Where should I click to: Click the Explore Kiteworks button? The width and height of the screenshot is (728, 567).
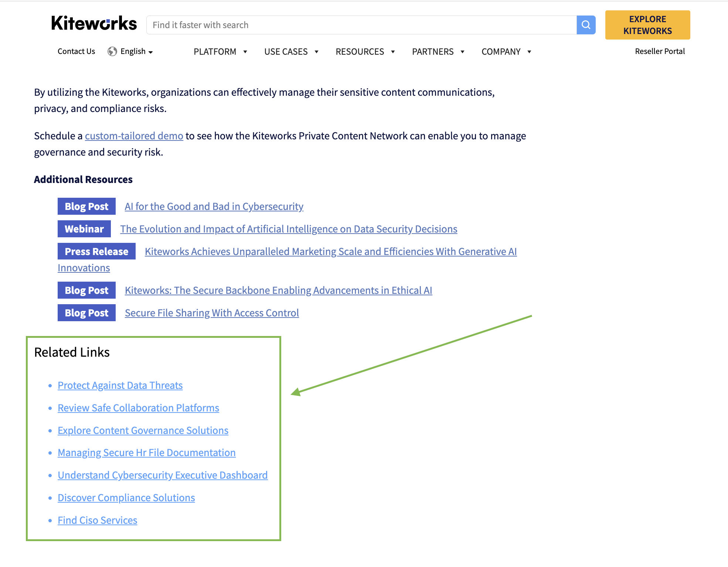point(647,25)
